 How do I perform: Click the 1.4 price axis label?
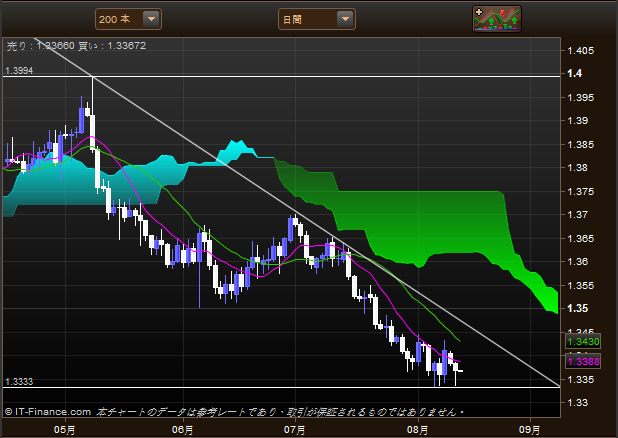574,73
